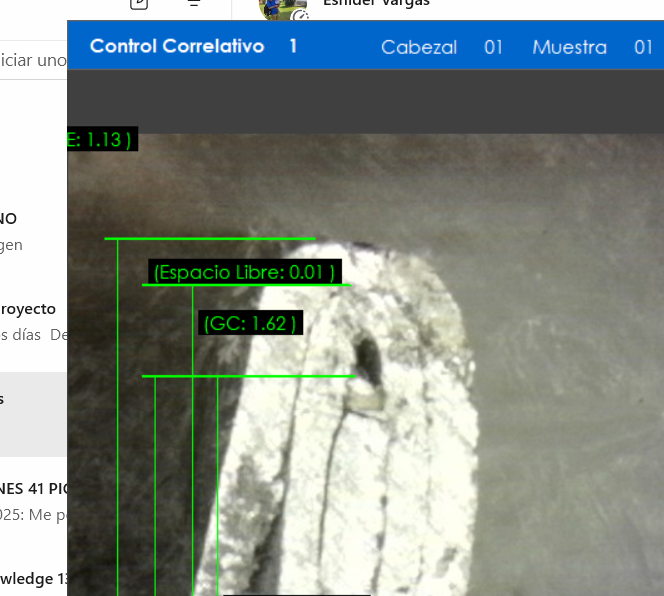Click the "GC: 1.62" measurement label
The width and height of the screenshot is (664, 596).
click(250, 323)
